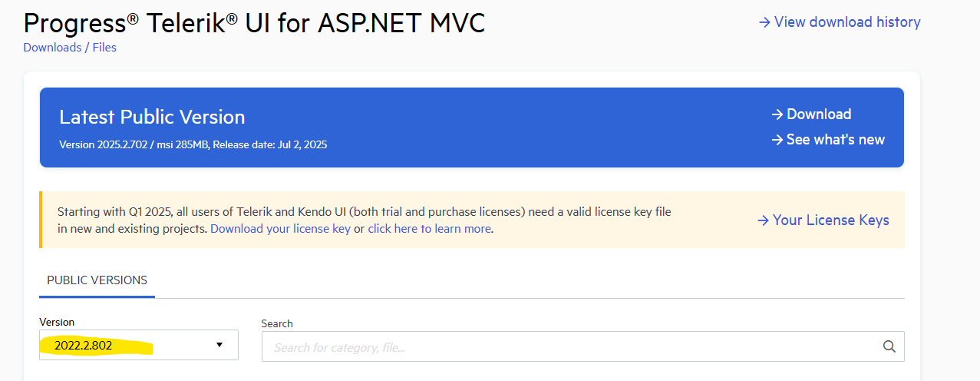Click the arrow icon next to Download
This screenshot has width=980, height=381.
coord(777,114)
